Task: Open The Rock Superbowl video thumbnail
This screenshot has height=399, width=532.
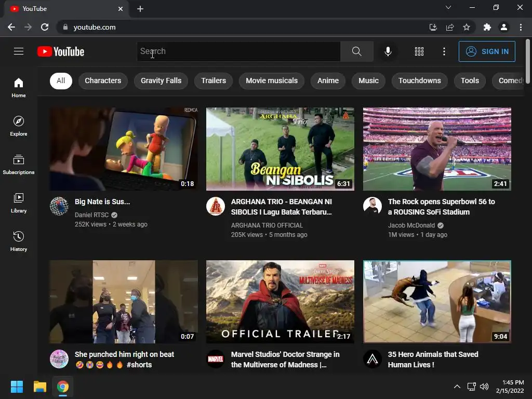Action: [x=437, y=149]
